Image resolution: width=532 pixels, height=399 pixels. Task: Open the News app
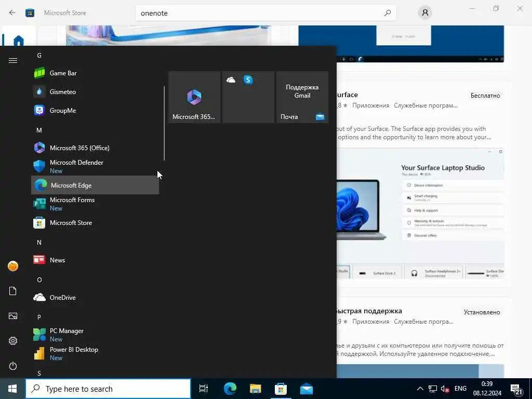[x=95, y=260]
